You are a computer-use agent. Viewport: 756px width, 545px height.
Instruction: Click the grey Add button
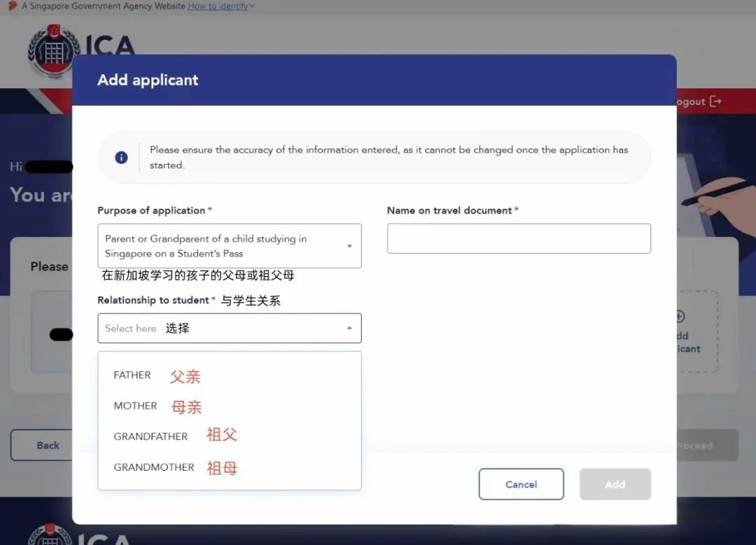pyautogui.click(x=615, y=484)
